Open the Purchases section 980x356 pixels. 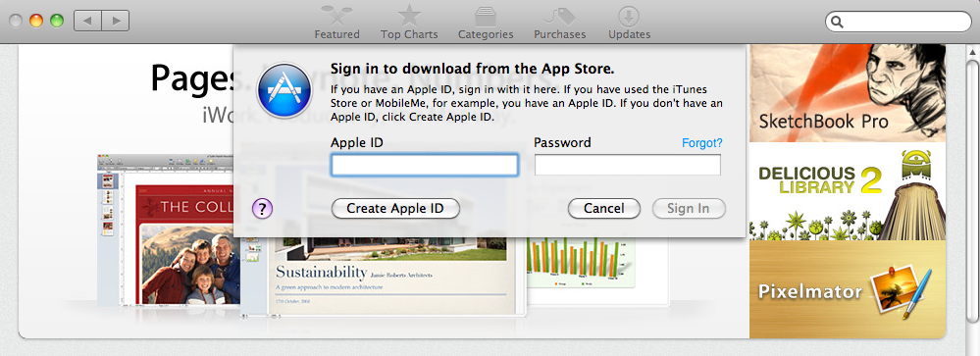(559, 22)
